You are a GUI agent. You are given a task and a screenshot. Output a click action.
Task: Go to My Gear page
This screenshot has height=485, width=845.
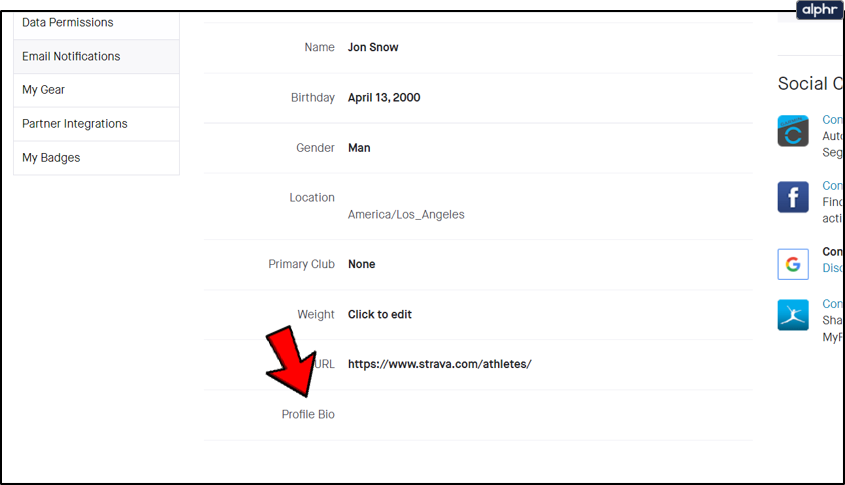(44, 90)
